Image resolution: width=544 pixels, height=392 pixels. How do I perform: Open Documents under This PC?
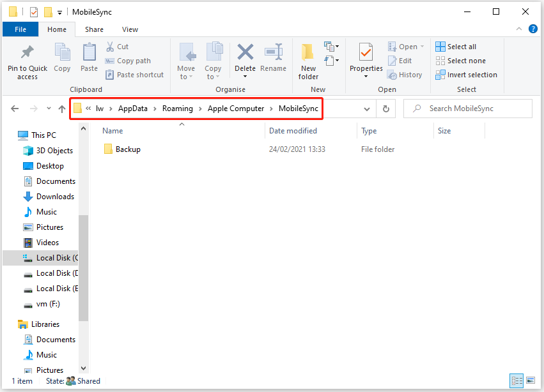[x=51, y=181]
